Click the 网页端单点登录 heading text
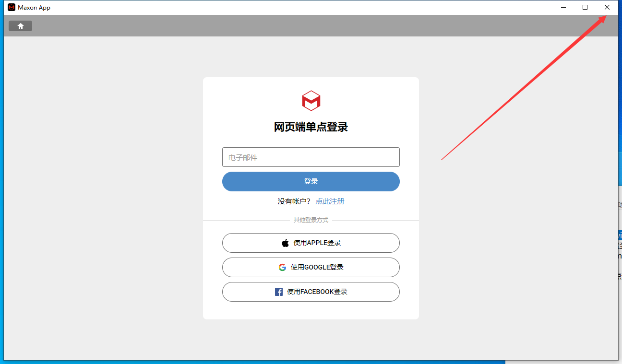 tap(311, 127)
